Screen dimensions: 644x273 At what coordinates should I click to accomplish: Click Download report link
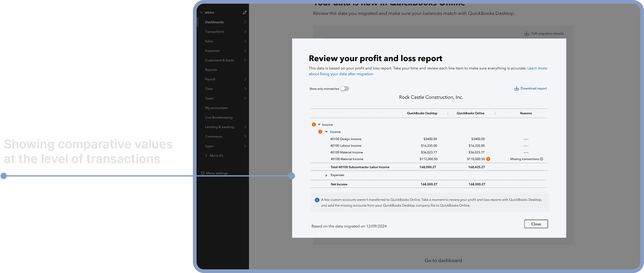534,88
